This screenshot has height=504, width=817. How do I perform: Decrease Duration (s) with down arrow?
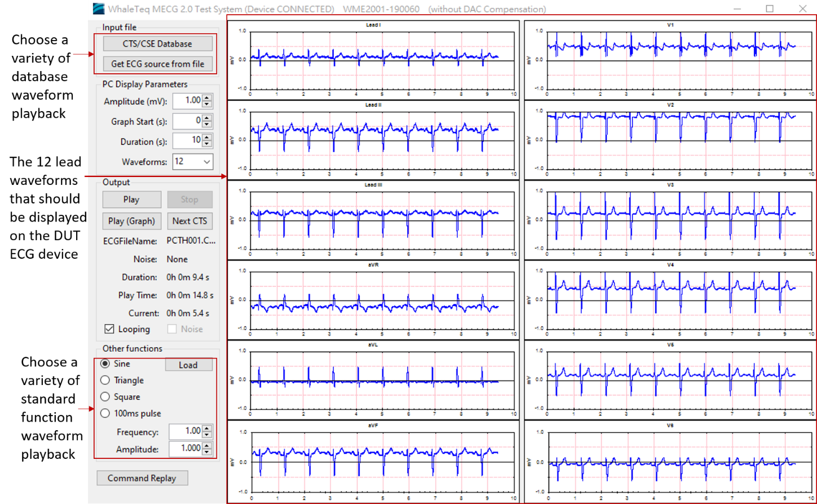pos(207,145)
